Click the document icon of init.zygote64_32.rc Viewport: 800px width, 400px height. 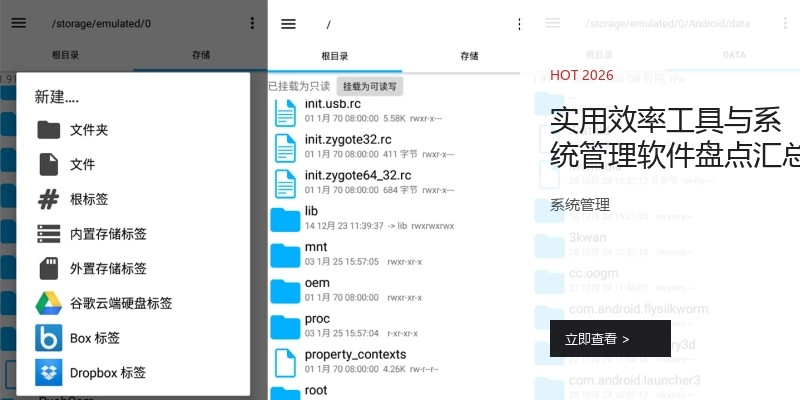click(285, 184)
